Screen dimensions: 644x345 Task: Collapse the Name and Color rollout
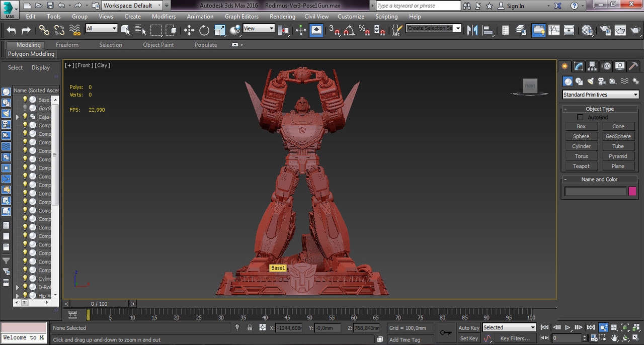click(x=600, y=179)
